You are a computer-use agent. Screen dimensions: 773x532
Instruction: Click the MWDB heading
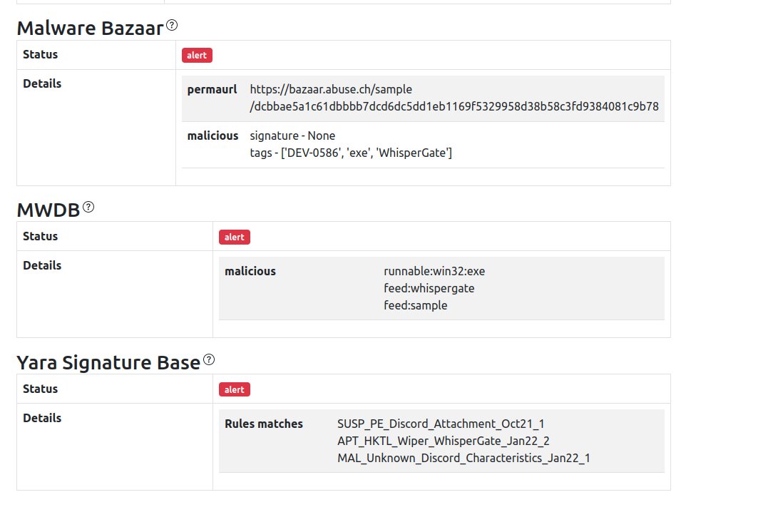pos(48,210)
